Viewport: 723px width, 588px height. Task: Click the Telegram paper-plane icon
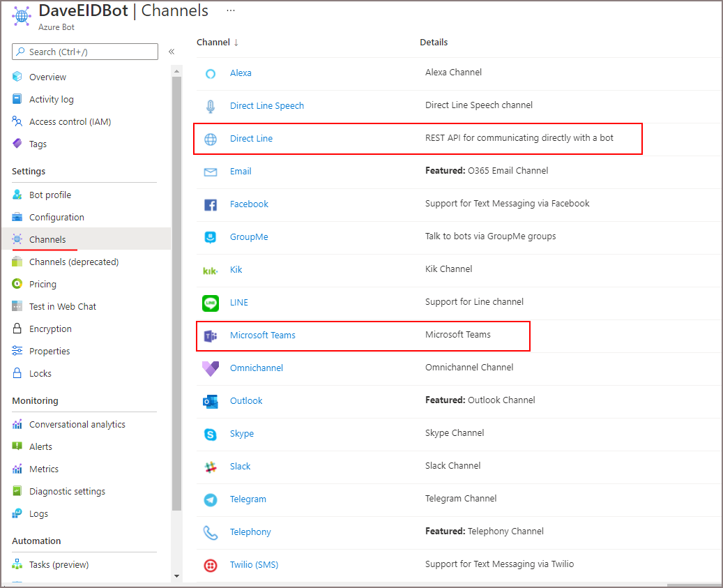[211, 499]
